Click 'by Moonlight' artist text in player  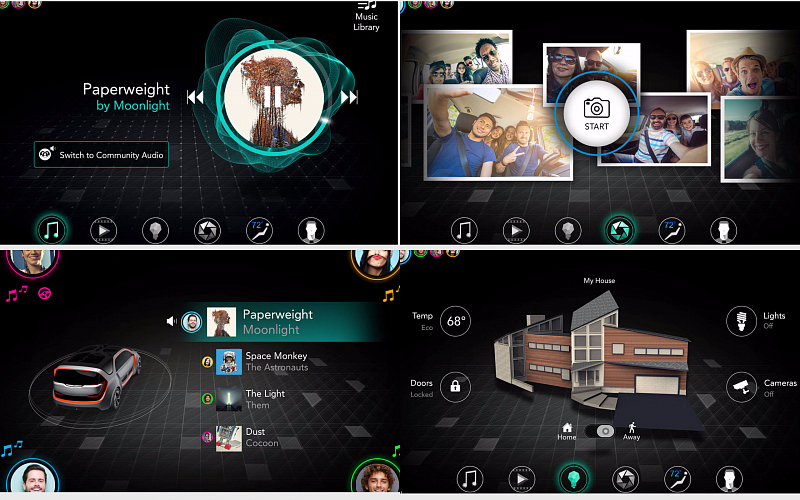pyautogui.click(x=133, y=106)
